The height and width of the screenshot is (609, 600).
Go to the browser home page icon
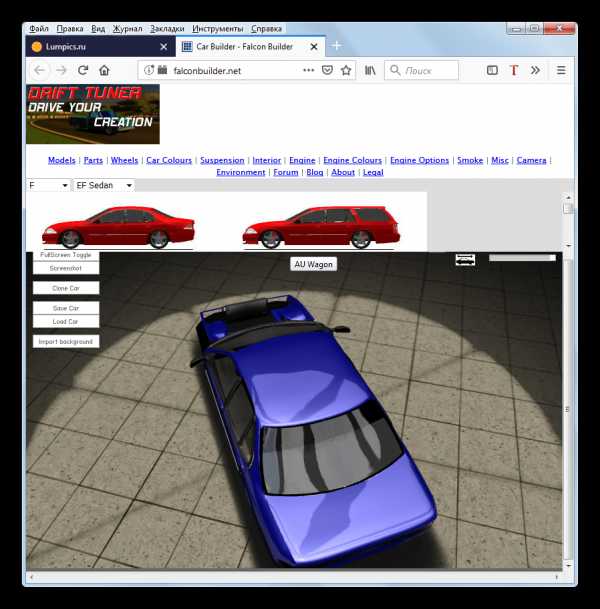(105, 70)
